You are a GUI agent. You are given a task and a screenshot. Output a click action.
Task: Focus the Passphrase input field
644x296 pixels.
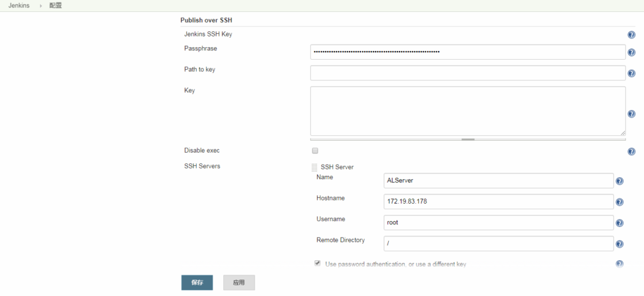(467, 52)
